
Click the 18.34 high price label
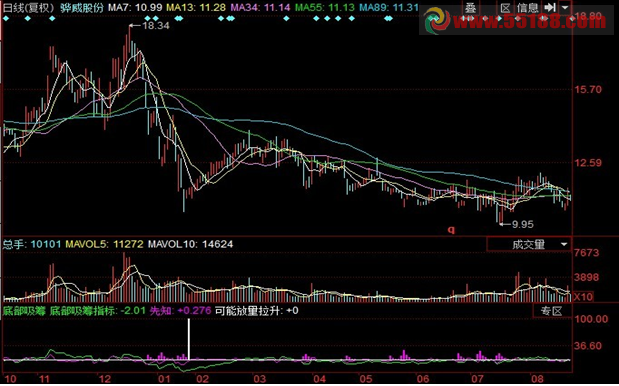click(x=156, y=26)
